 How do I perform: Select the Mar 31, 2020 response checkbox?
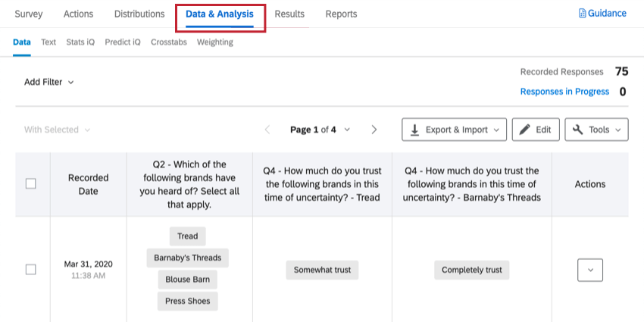[31, 270]
